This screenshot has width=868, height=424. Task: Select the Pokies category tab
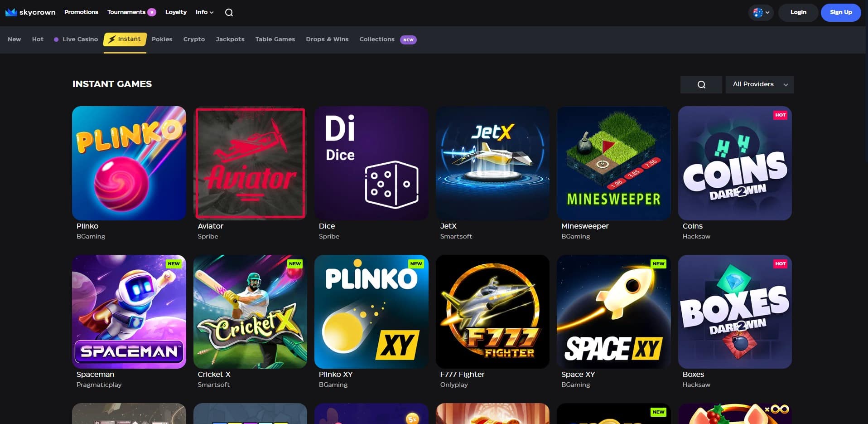162,39
